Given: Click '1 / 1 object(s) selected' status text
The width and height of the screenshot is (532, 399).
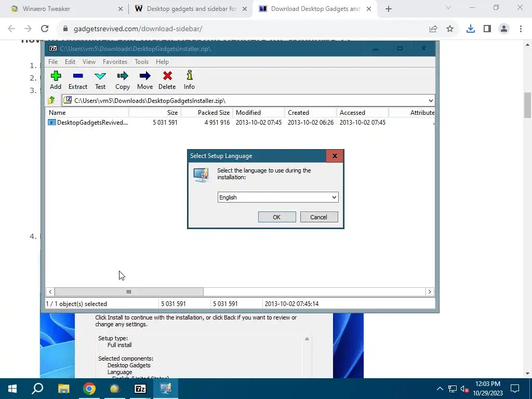Looking at the screenshot, I should tap(76, 304).
